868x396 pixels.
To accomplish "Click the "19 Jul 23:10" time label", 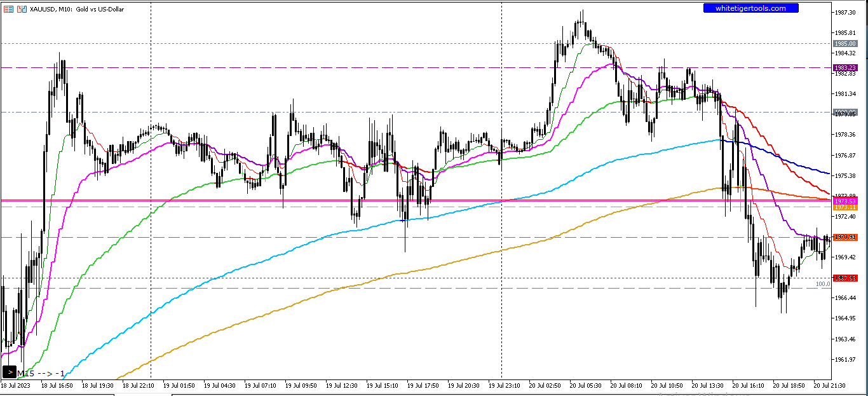I will [505, 385].
